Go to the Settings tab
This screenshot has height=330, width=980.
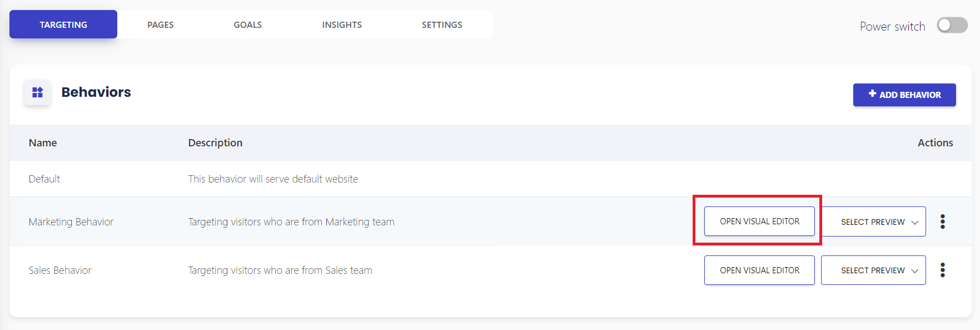coord(442,24)
